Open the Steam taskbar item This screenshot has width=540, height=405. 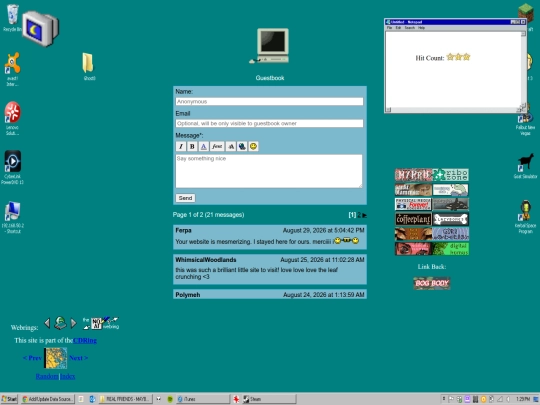(x=269, y=399)
